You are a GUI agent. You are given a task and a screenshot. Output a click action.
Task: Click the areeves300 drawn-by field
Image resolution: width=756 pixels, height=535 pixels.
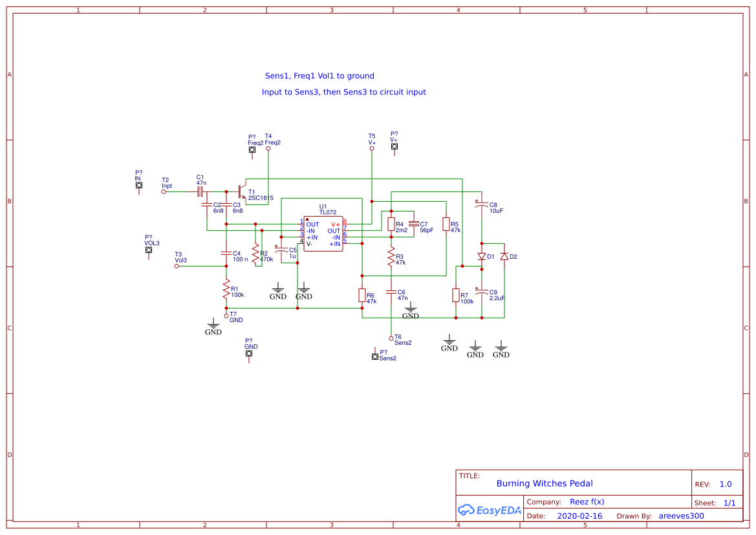[681, 516]
